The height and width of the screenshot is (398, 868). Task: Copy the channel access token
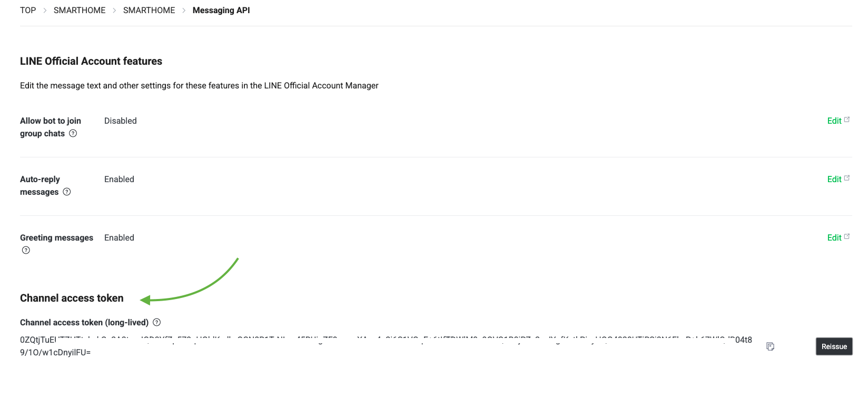[x=770, y=346]
